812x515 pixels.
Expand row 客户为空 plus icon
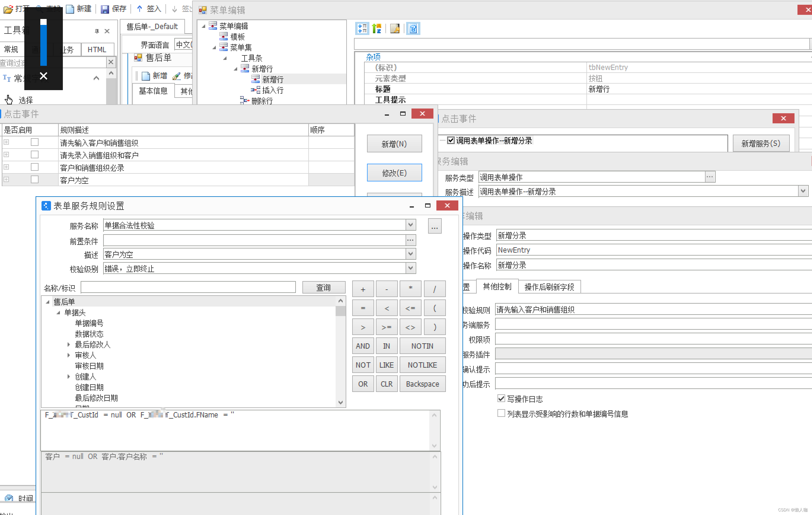click(x=6, y=179)
